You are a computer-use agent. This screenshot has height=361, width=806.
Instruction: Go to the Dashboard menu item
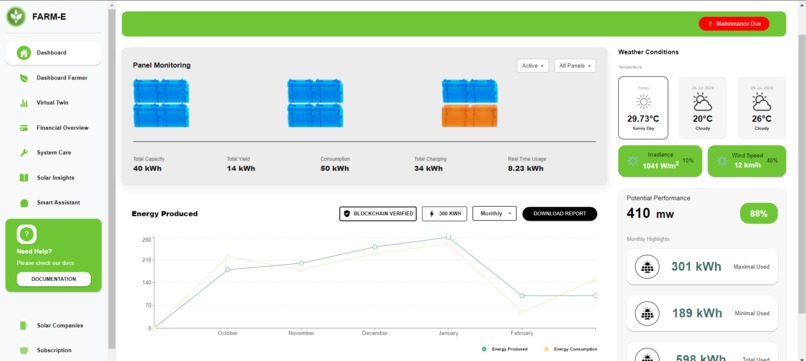tap(53, 53)
